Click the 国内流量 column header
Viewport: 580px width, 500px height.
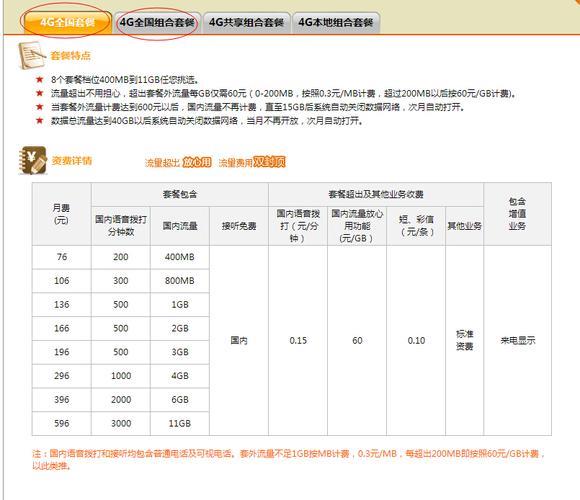click(180, 226)
